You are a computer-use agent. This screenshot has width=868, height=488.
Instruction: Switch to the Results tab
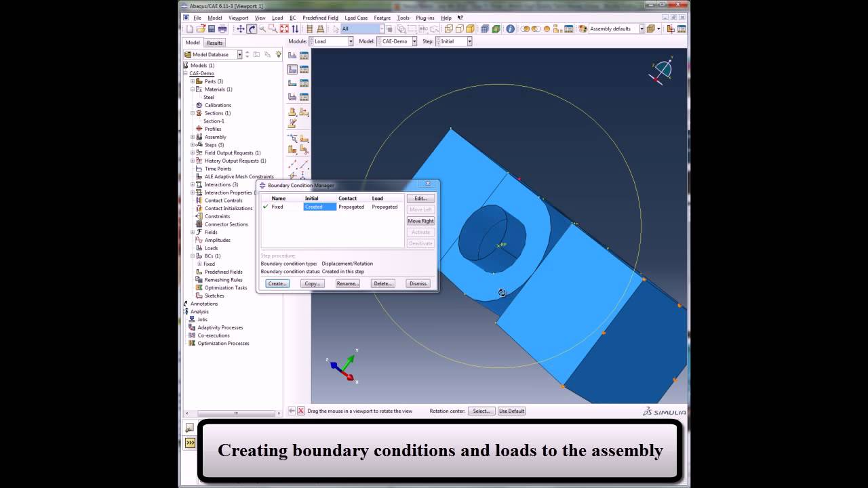[x=214, y=43]
